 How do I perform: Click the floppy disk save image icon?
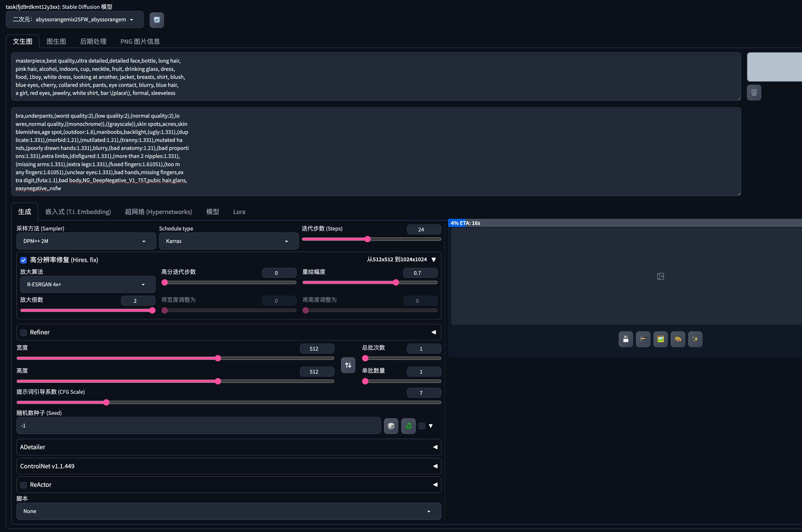pyautogui.click(x=625, y=339)
